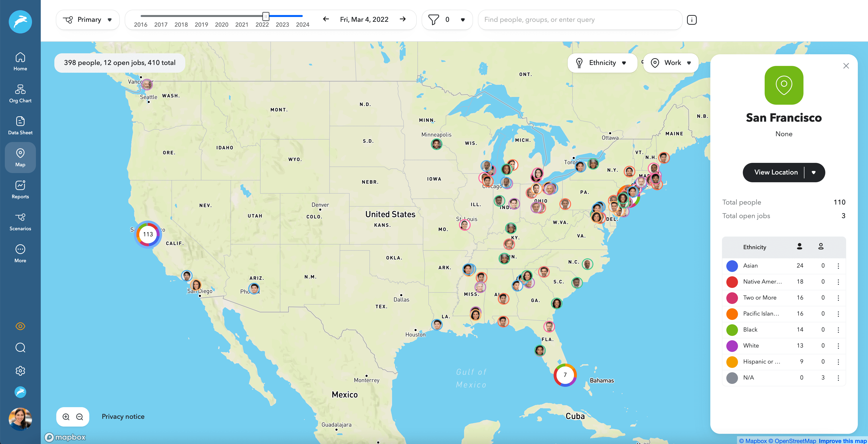The width and height of the screenshot is (868, 444).
Task: Toggle the people count column in the Ethnicity table
Action: point(800,247)
